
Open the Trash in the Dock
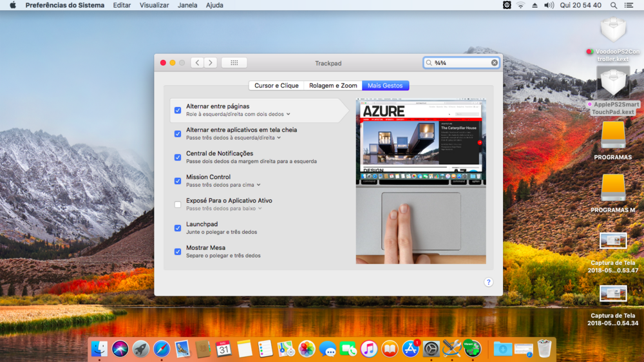coord(544,348)
